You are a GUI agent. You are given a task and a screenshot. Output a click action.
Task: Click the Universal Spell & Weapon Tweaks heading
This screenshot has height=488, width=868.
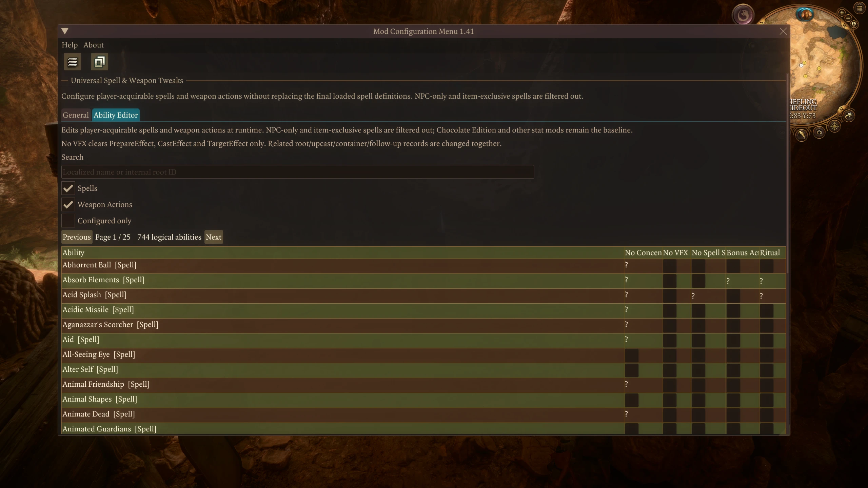[x=127, y=81]
